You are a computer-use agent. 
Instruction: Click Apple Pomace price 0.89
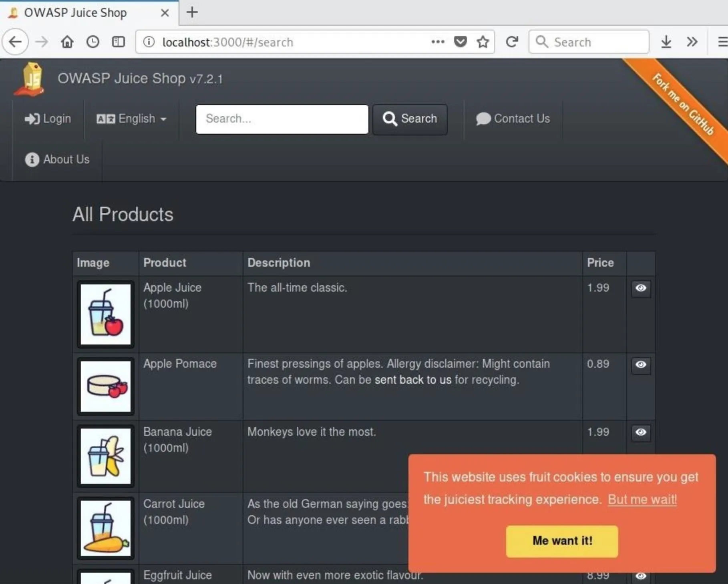(x=598, y=364)
